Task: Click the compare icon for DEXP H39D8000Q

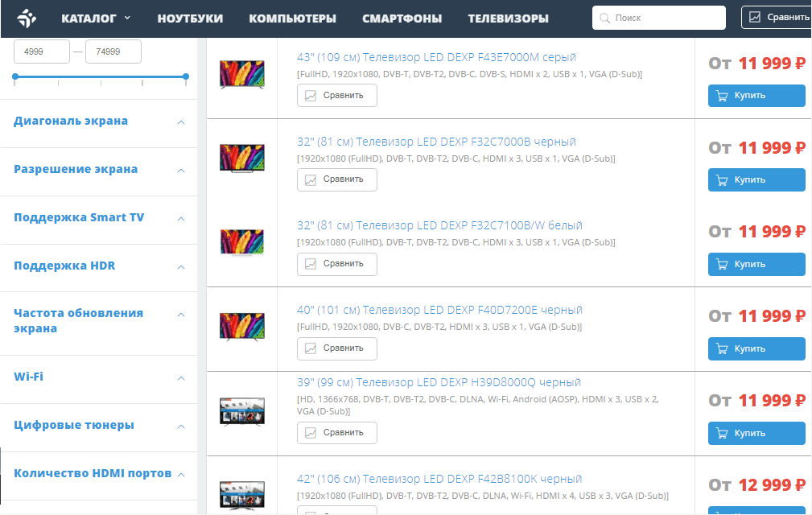Action: [311, 433]
